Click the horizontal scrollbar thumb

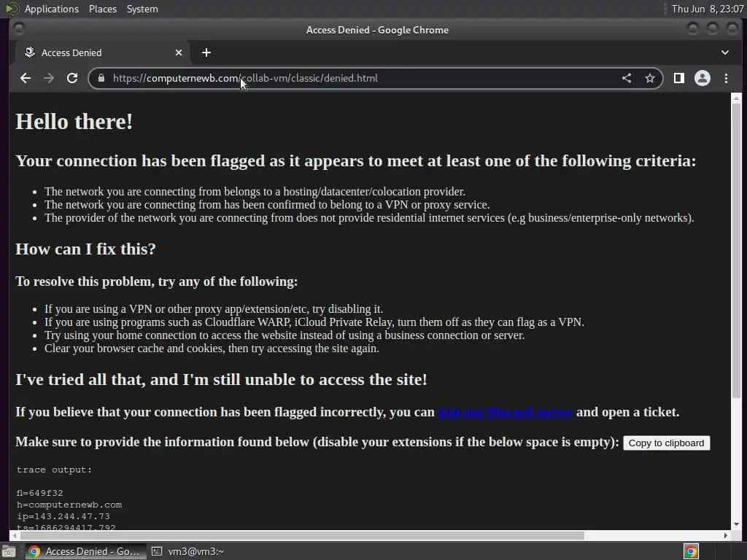click(x=301, y=535)
